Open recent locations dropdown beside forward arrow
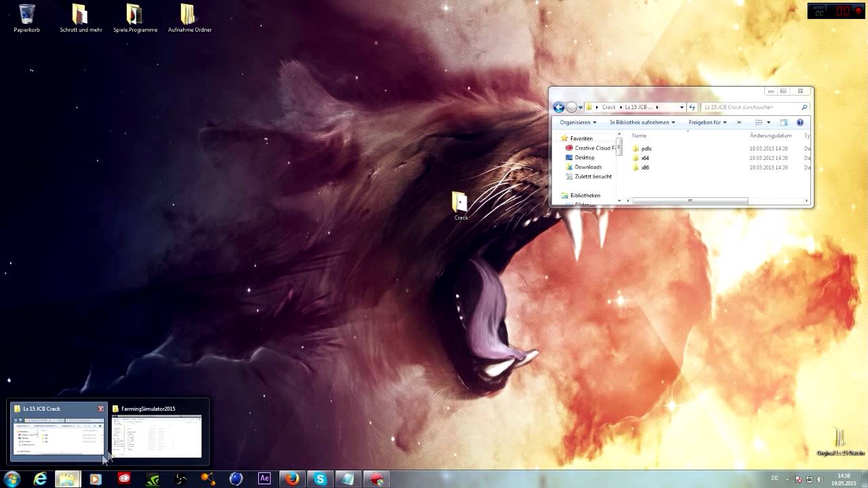 click(581, 107)
